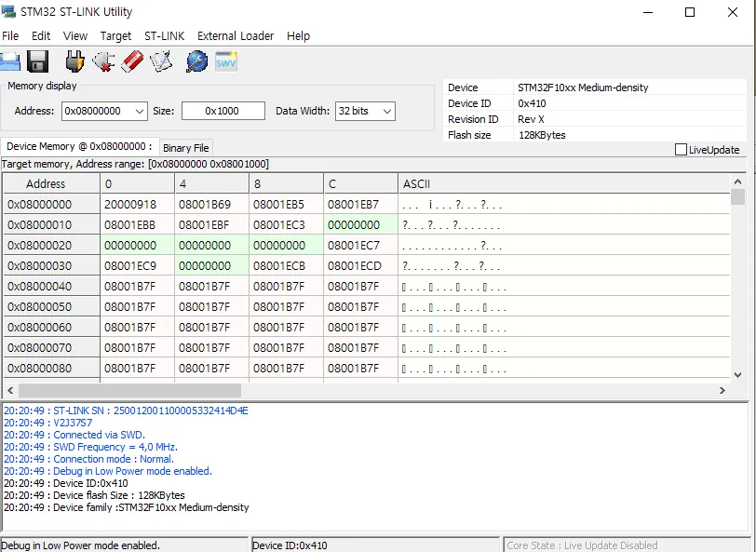Open the Data Width dropdown
Image resolution: width=756 pixels, height=552 pixels.
click(x=386, y=112)
